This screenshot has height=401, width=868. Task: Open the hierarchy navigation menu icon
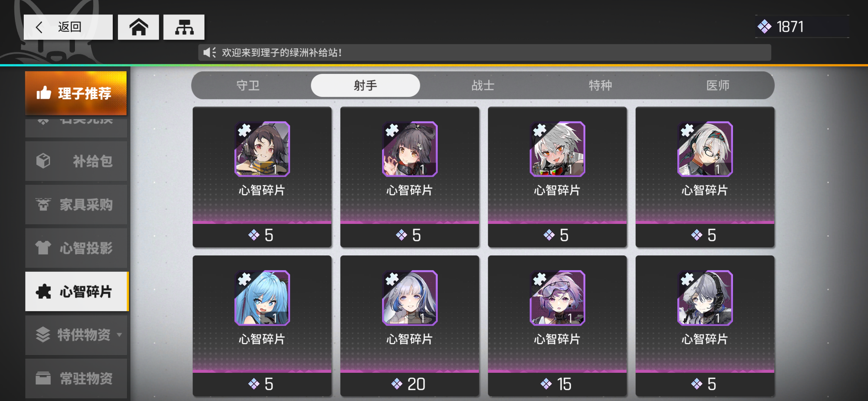coord(184,27)
